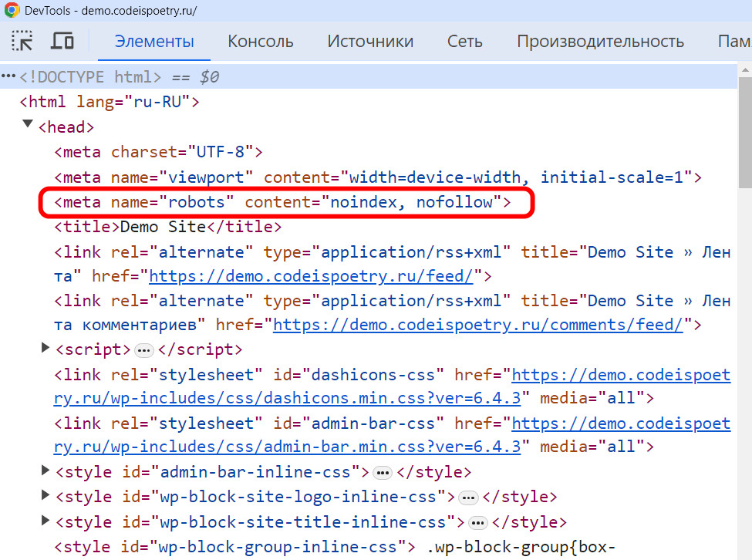
Task: Click the "admin-bar-css" id value
Action: (373, 423)
